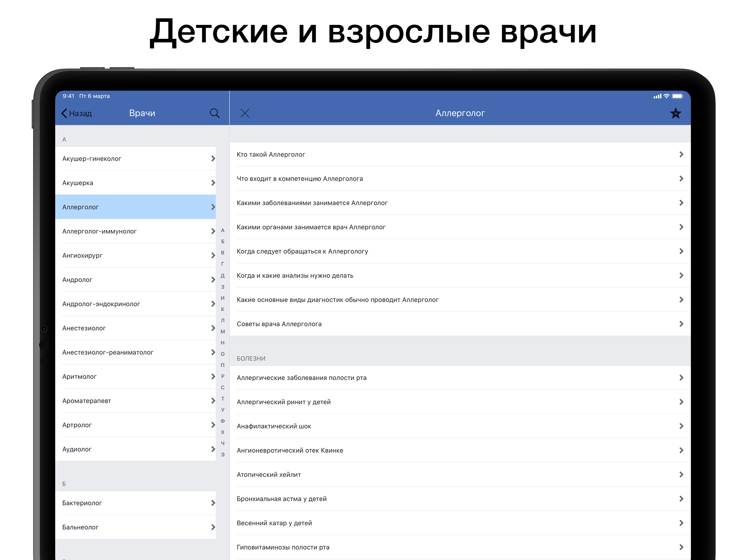This screenshot has height=560, width=747.
Task: Select Андролог-эндокринолог row
Action: click(135, 304)
